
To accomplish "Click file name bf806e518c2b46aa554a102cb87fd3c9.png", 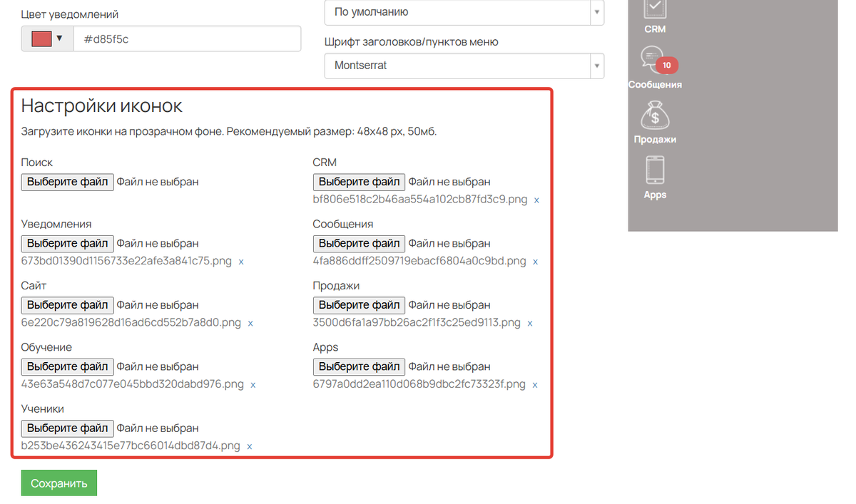I will click(x=420, y=200).
